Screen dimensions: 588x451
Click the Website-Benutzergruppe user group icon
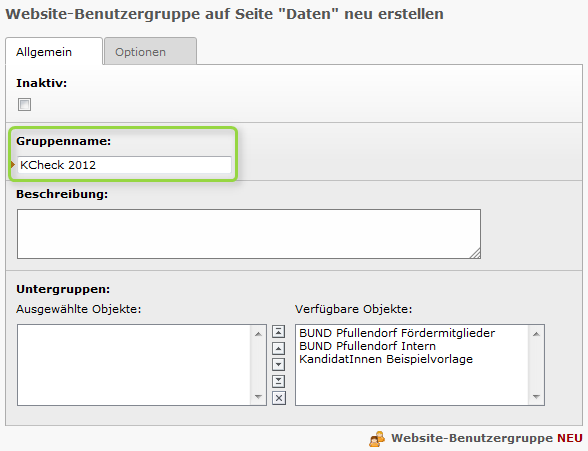coord(377,439)
